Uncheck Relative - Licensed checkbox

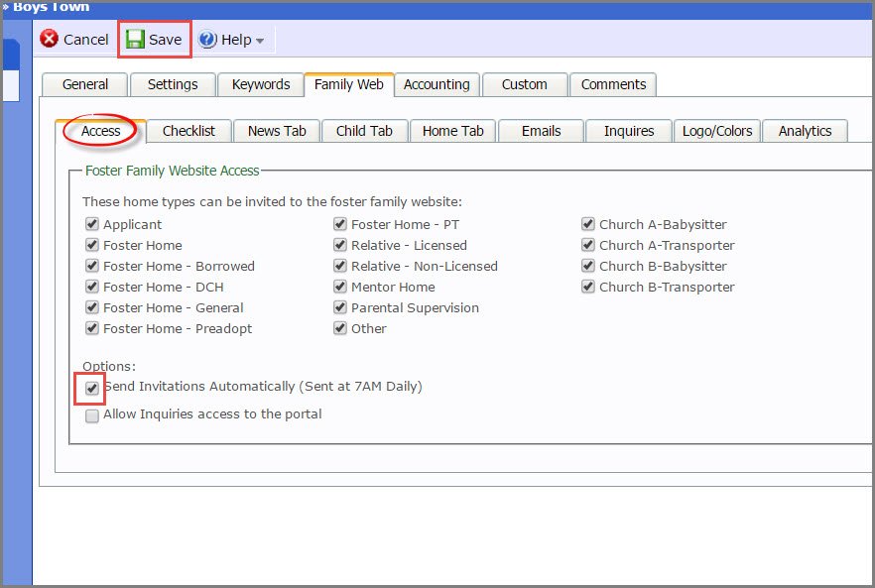pyautogui.click(x=340, y=245)
